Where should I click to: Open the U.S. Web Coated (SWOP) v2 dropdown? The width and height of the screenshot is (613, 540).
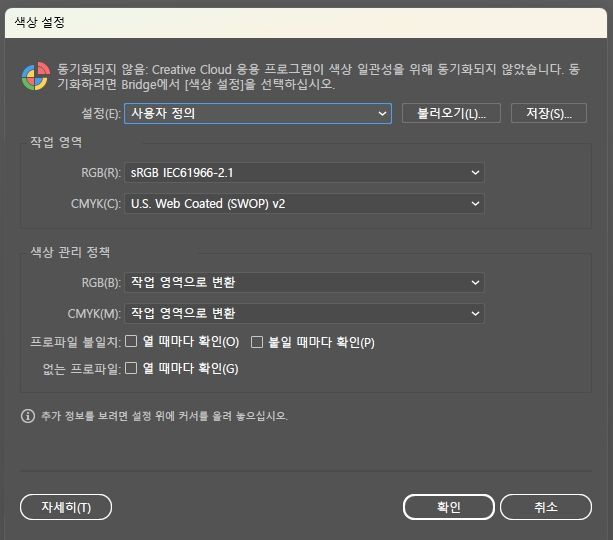click(x=305, y=204)
